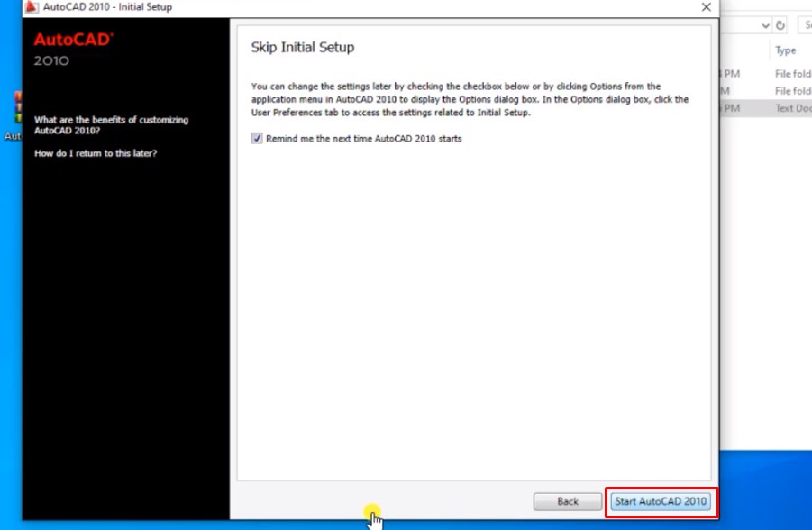812x530 pixels.
Task: Click the Start AutoCAD 2010 button
Action: click(661, 501)
